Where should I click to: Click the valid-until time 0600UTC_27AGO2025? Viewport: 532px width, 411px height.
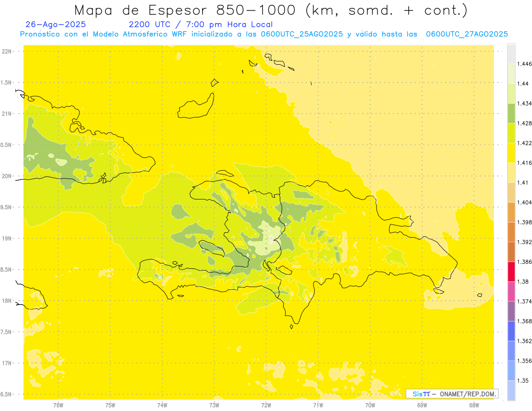[467, 34]
